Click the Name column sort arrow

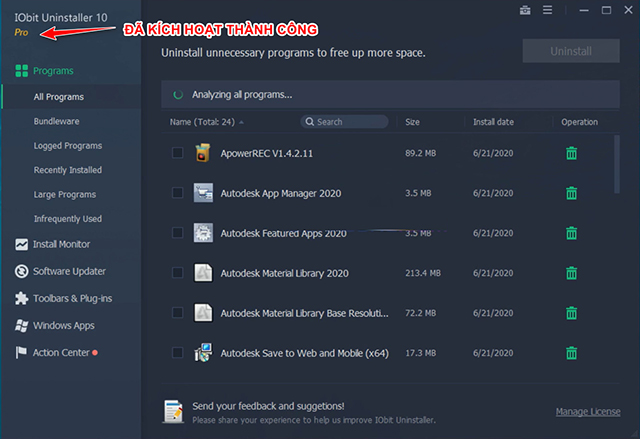(x=242, y=122)
